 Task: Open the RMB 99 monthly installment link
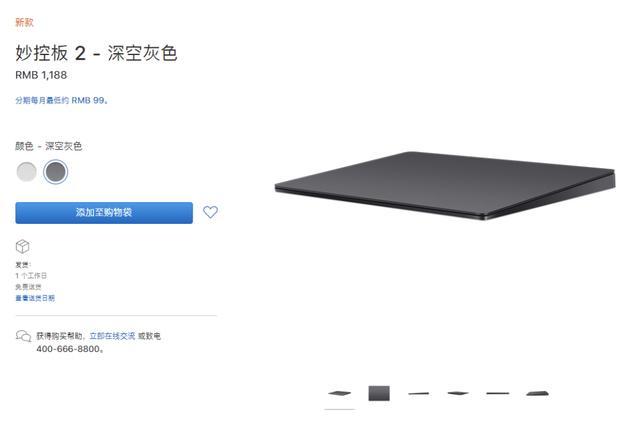pyautogui.click(x=62, y=100)
